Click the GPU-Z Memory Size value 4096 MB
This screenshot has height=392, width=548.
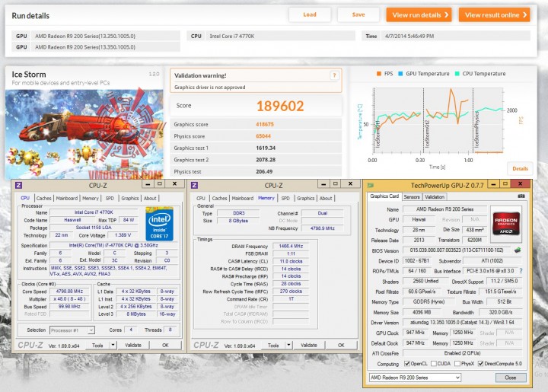pos(422,312)
